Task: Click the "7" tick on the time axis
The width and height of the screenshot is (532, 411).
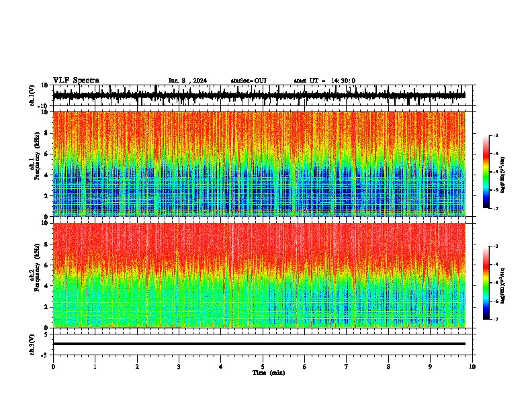Action: [x=347, y=367]
